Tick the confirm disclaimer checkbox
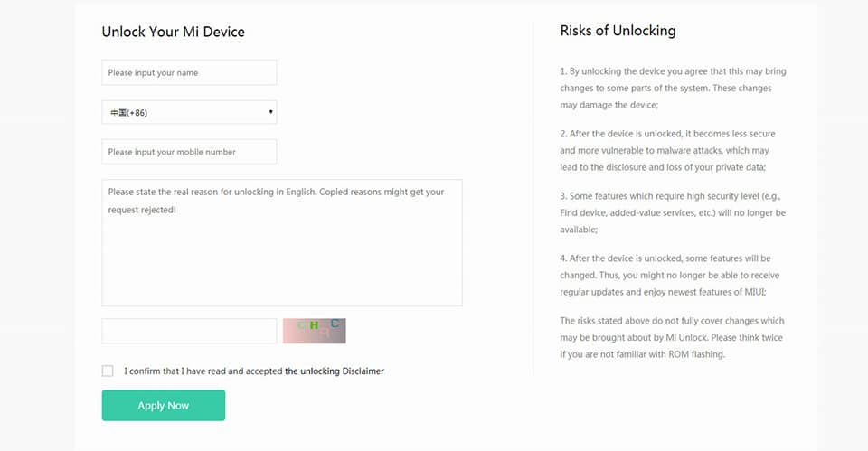 pos(108,371)
